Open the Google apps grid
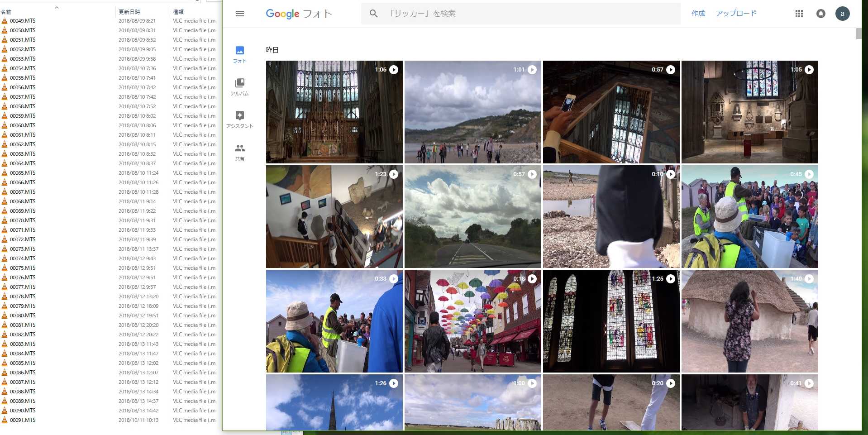The width and height of the screenshot is (868, 435). pos(799,14)
